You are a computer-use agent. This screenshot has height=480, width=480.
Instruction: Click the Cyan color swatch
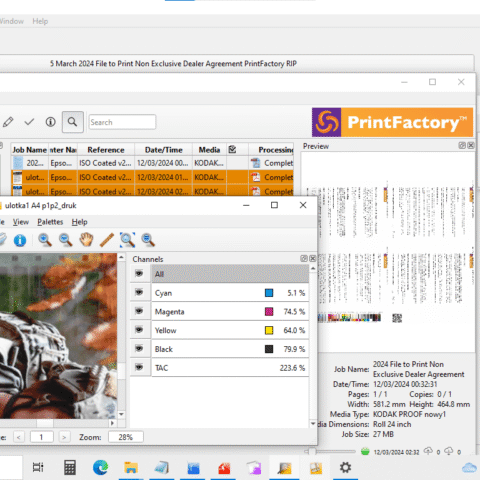[269, 293]
